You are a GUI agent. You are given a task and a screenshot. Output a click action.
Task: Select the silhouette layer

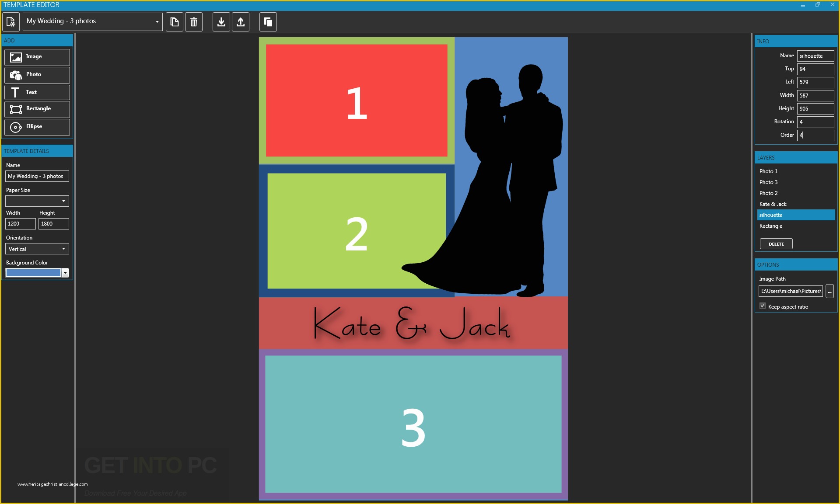coord(771,215)
